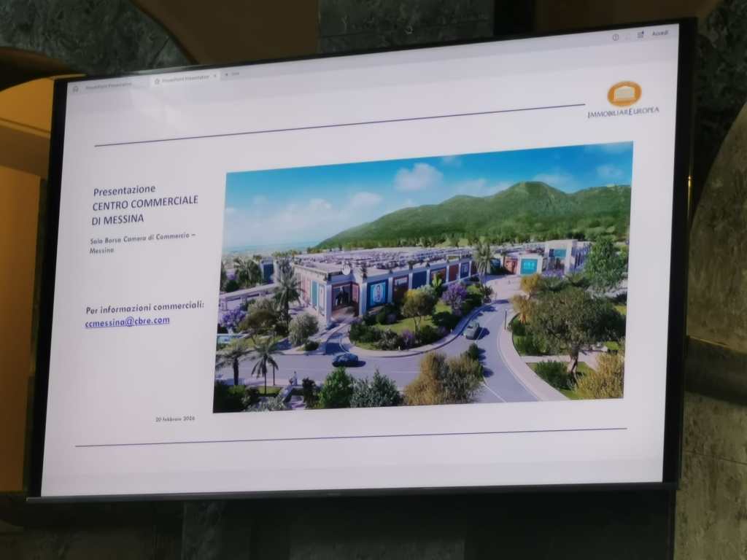Image resolution: width=747 pixels, height=560 pixels.
Task: Click the orange ImmobiliarEuropea logo emblem
Action: [x=624, y=93]
